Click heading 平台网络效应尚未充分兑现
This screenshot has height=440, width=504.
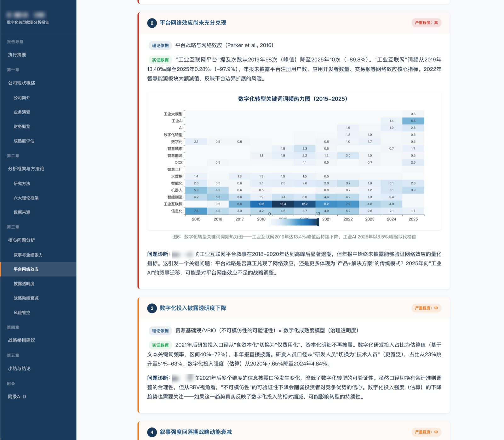click(193, 23)
